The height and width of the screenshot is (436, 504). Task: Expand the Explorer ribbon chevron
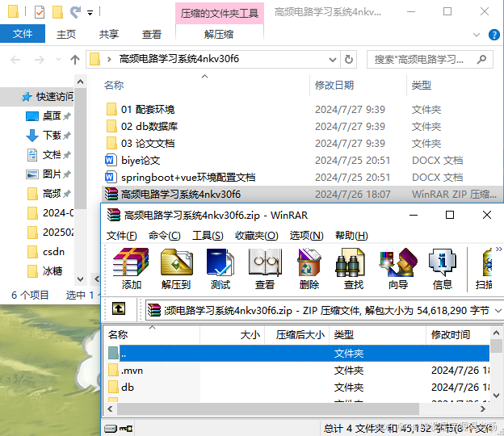[477, 35]
